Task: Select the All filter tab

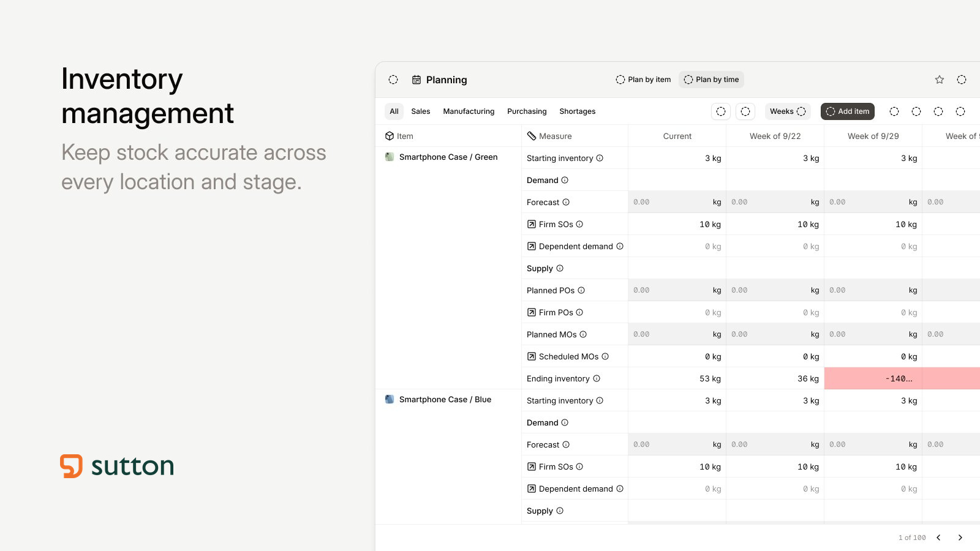Action: pos(394,111)
